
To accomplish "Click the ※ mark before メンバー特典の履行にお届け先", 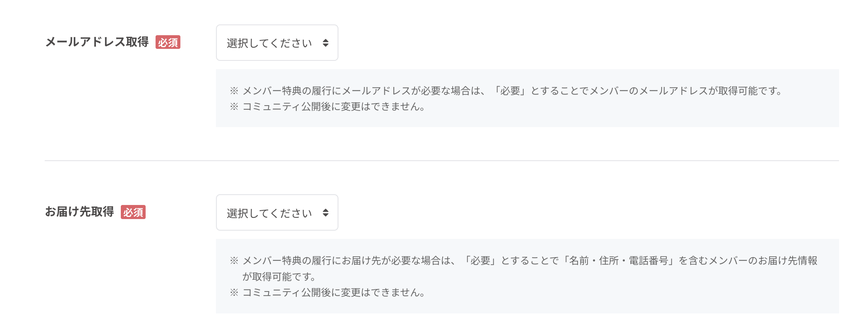I will pyautogui.click(x=234, y=260).
